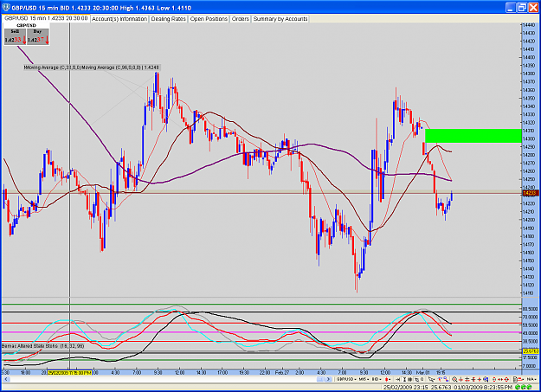Click the blue line drawing tool icon
Image resolution: width=541 pixels, height=392 pixels.
446,379
